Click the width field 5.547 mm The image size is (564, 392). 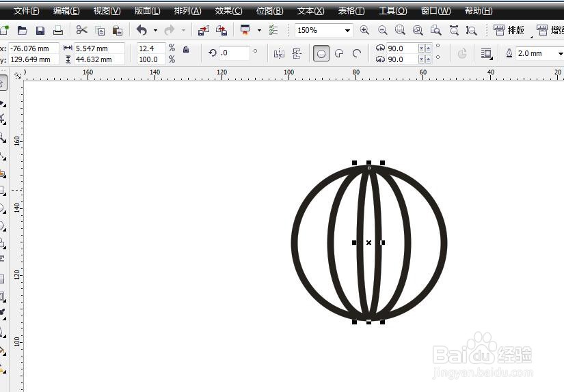[x=99, y=48]
